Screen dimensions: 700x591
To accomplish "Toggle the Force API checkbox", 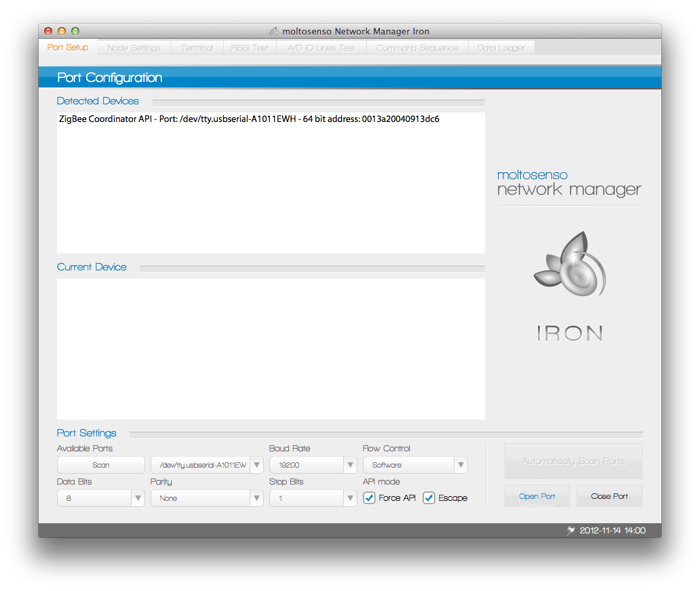I will pos(369,497).
